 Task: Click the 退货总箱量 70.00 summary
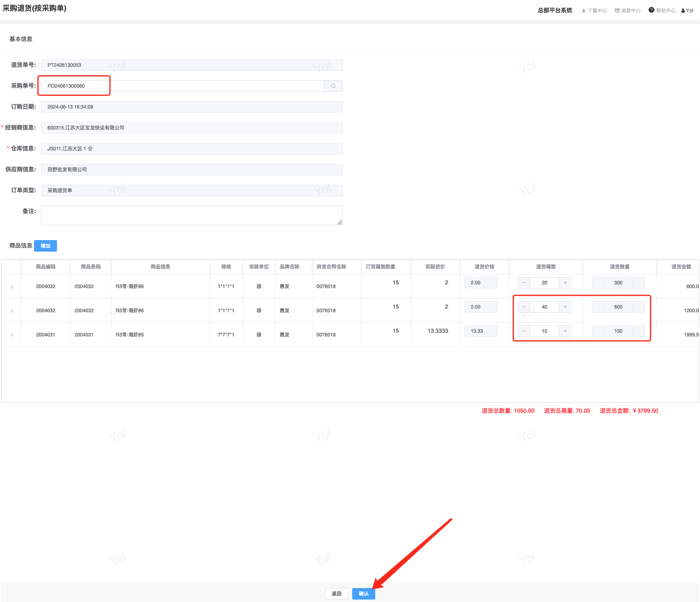click(567, 411)
